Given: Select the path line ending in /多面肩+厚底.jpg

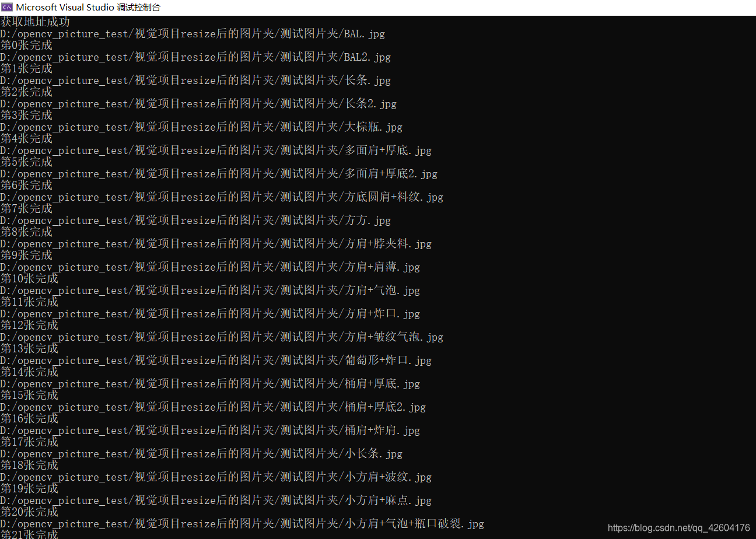Looking at the screenshot, I should click(216, 150).
